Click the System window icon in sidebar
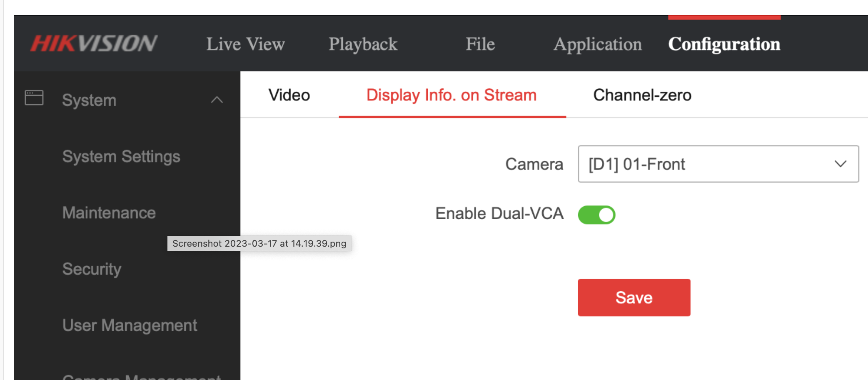 34,98
